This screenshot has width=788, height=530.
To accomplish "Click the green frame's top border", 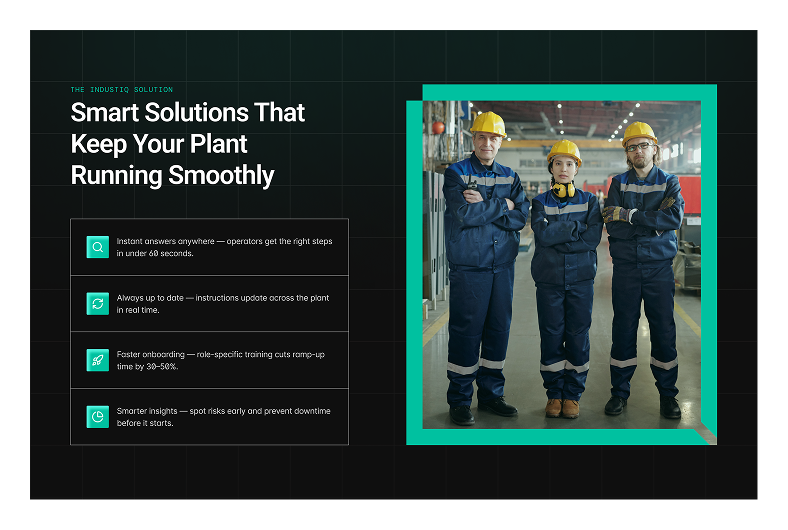I will point(568,92).
